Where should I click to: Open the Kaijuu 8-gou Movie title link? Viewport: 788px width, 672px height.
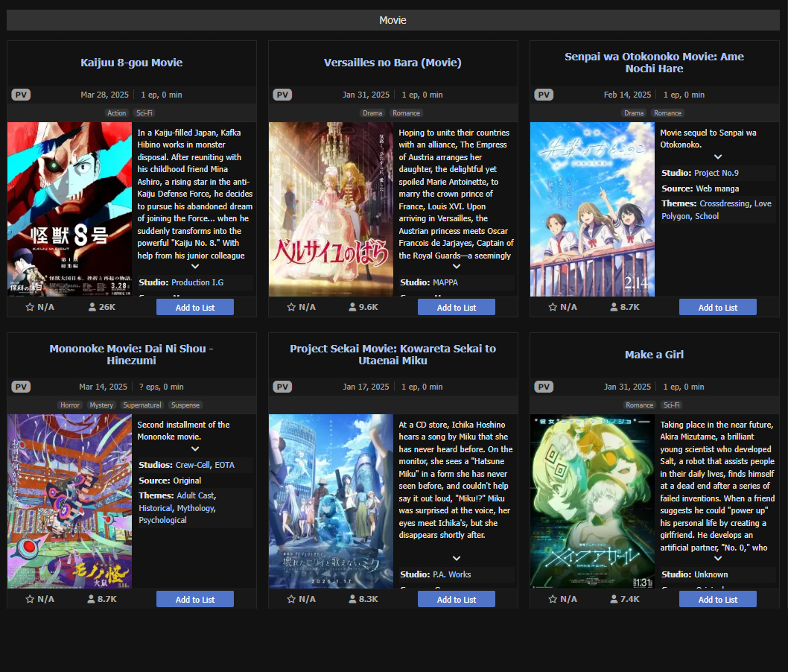click(132, 63)
